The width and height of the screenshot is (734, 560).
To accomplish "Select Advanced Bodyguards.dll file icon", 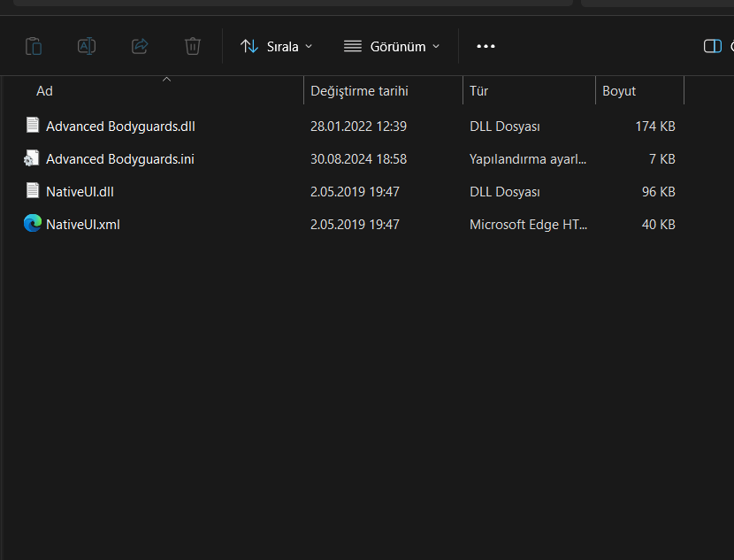I will click(33, 126).
